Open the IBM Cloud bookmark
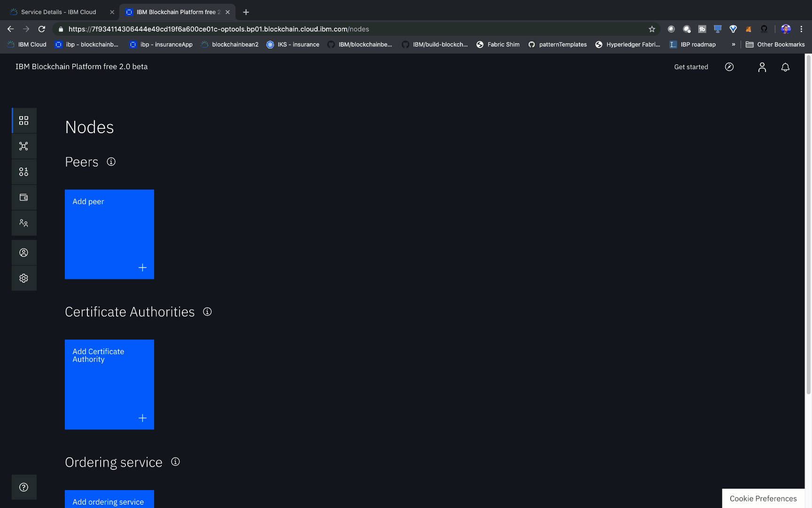This screenshot has height=508, width=812. coord(27,45)
